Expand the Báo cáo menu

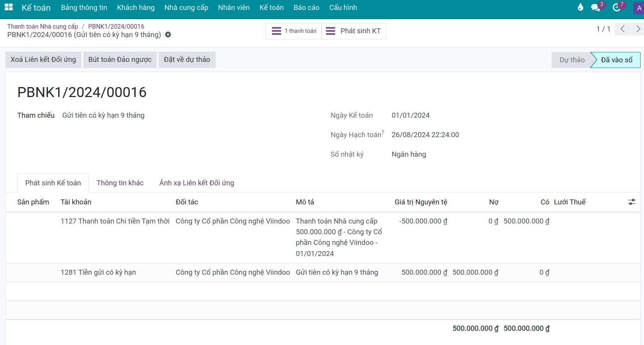tap(306, 8)
